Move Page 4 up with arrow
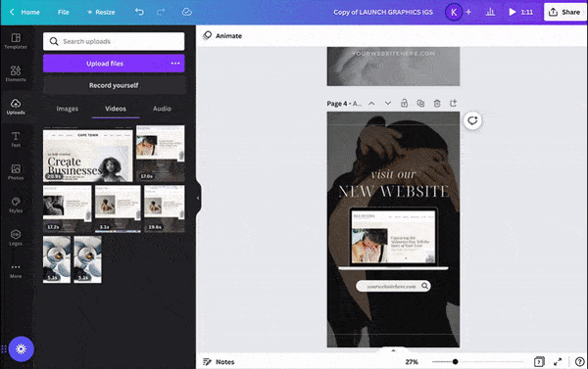 pos(371,104)
